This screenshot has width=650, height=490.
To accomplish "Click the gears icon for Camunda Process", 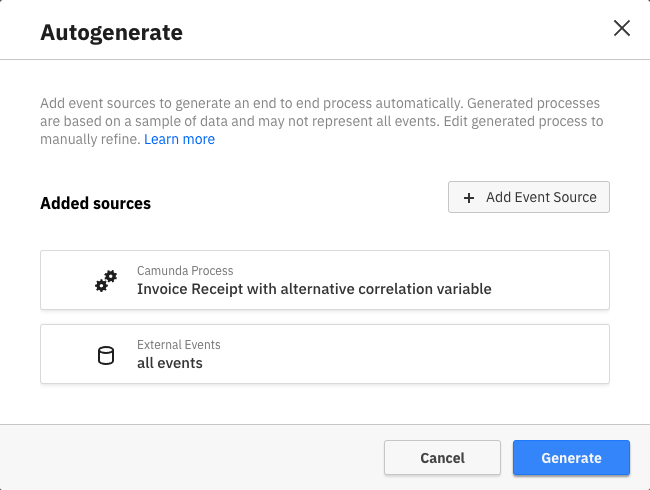I will [x=106, y=281].
